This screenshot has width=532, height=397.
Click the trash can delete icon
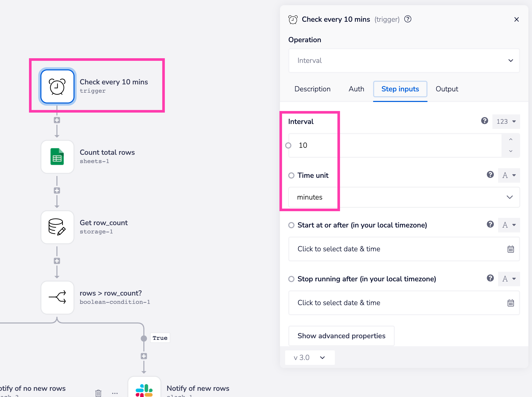(98, 393)
